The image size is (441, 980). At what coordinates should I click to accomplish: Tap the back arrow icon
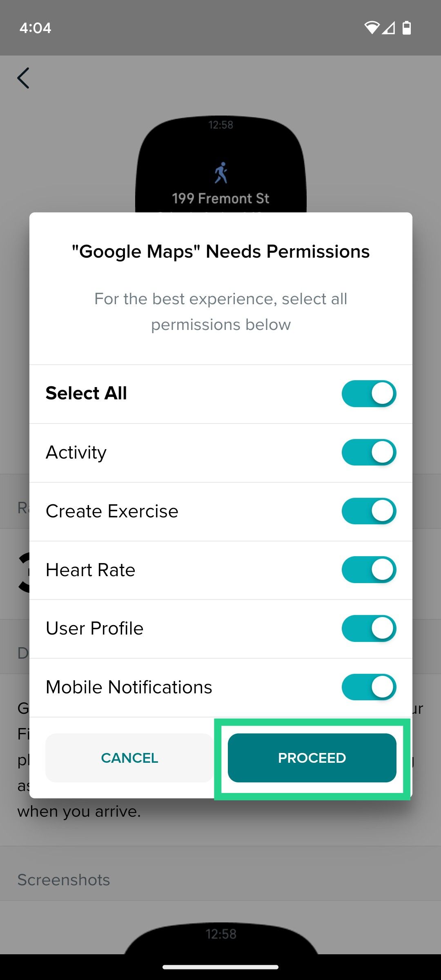click(23, 78)
